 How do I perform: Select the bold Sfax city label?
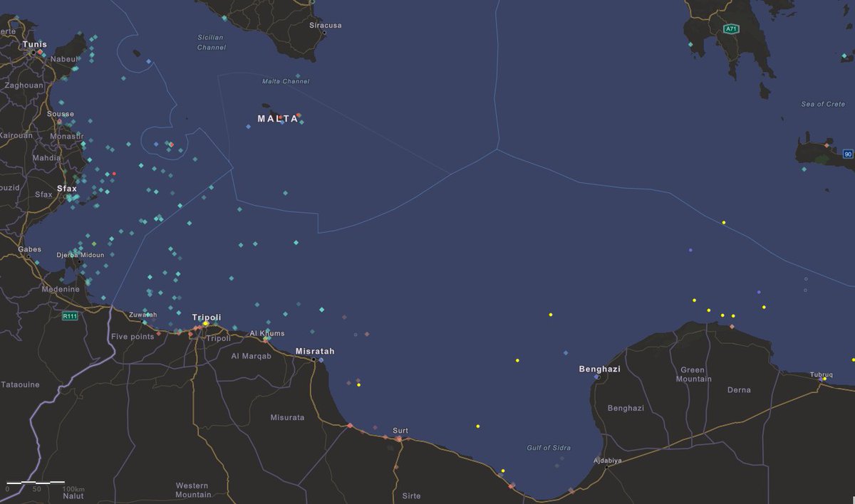[x=66, y=189]
